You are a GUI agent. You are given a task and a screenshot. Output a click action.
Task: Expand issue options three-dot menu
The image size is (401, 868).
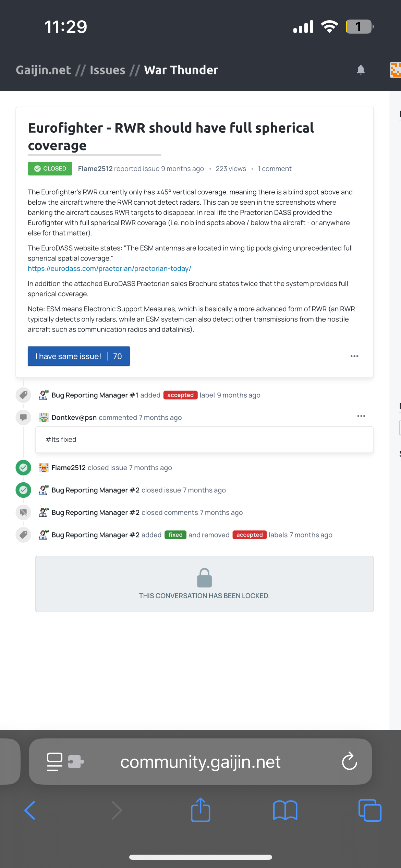click(354, 356)
